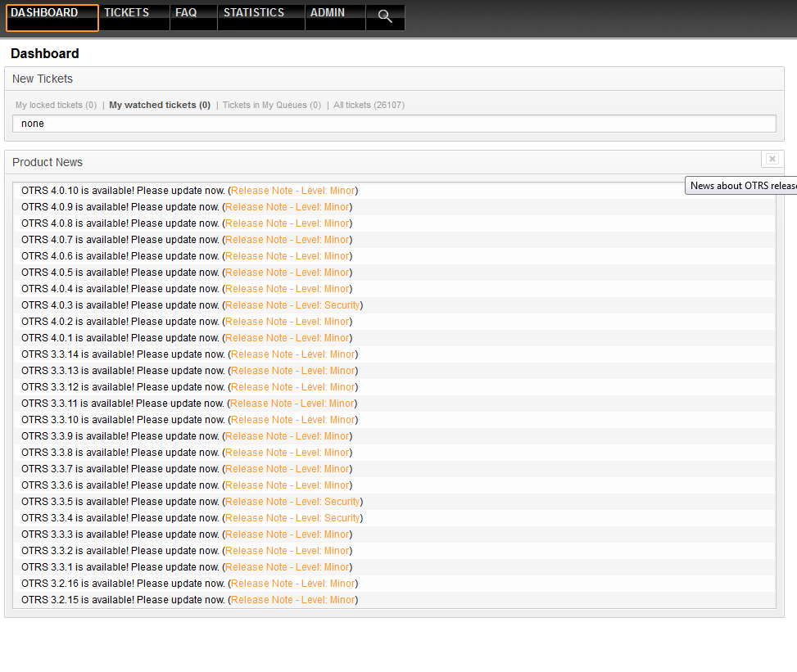Open release note for OTRS 4.0.2
This screenshot has width=797, height=672.
[x=288, y=322]
